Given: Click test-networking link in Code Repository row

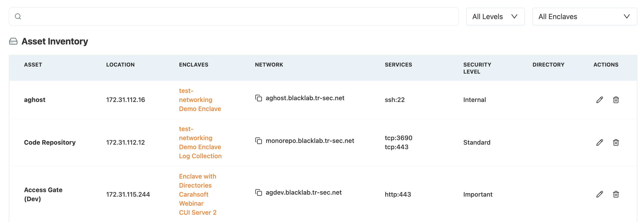Looking at the screenshot, I should click(196, 133).
